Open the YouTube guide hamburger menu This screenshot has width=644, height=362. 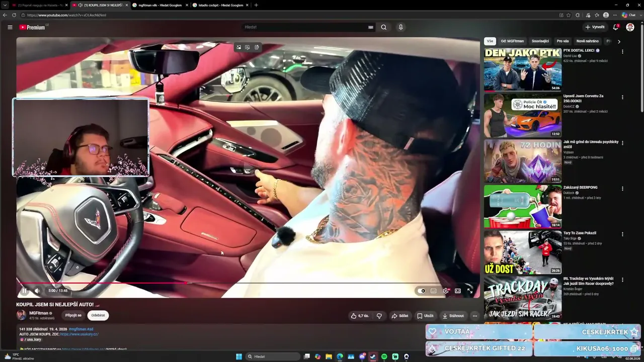click(10, 27)
